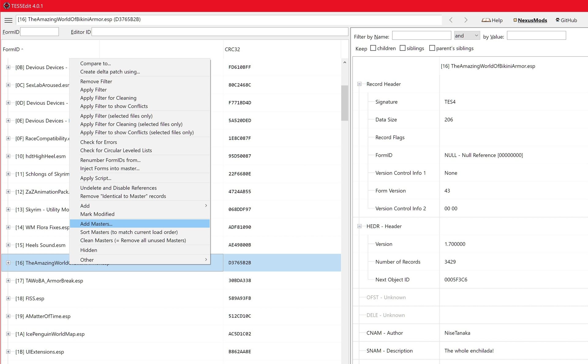Choose Inject Forms into master...

click(140, 168)
